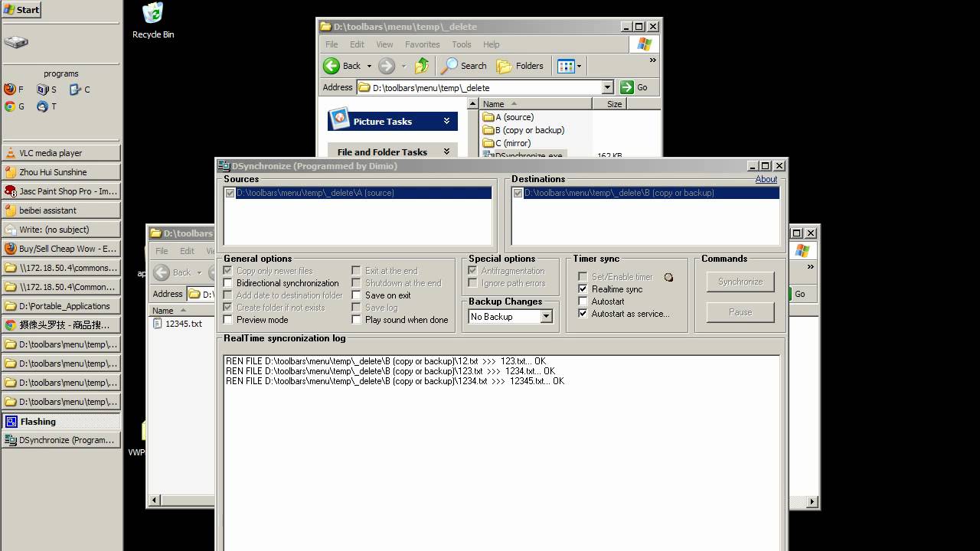Click the Back arrow in _delete Explorer window
This screenshot has width=980, height=551.
click(332, 66)
